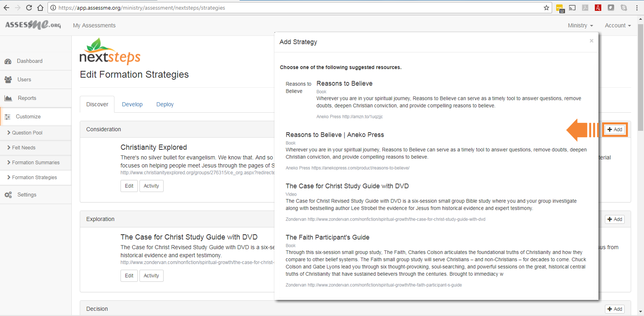
Task: Click the browser forward arrow
Action: coord(18,8)
